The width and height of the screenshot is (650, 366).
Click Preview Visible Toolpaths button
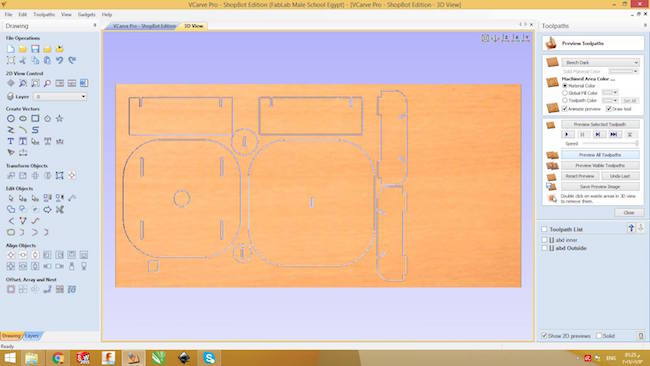pyautogui.click(x=600, y=165)
